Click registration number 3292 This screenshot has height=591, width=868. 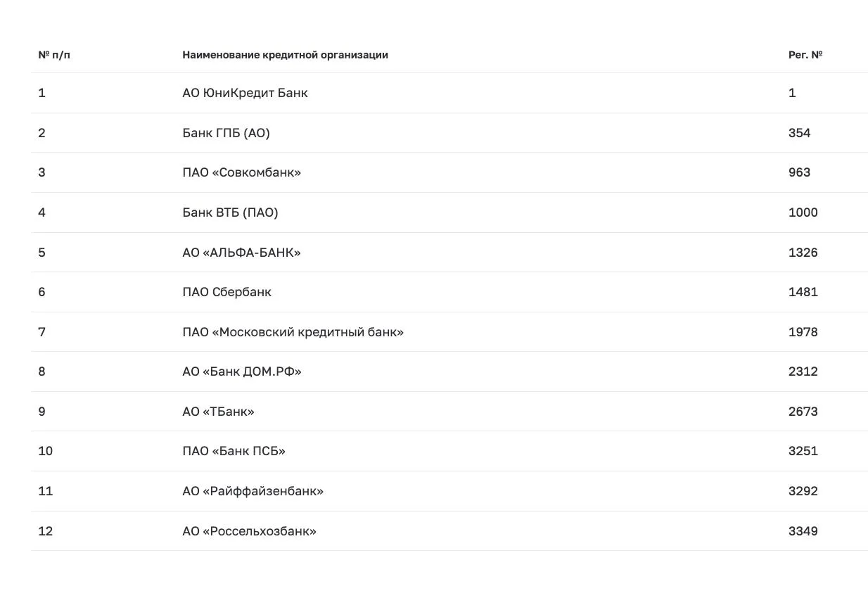803,491
